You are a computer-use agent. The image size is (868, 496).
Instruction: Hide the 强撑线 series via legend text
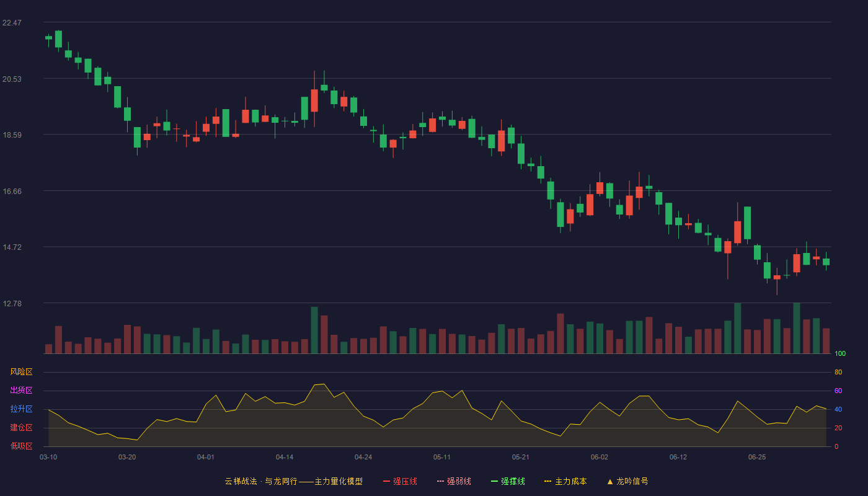(x=513, y=481)
